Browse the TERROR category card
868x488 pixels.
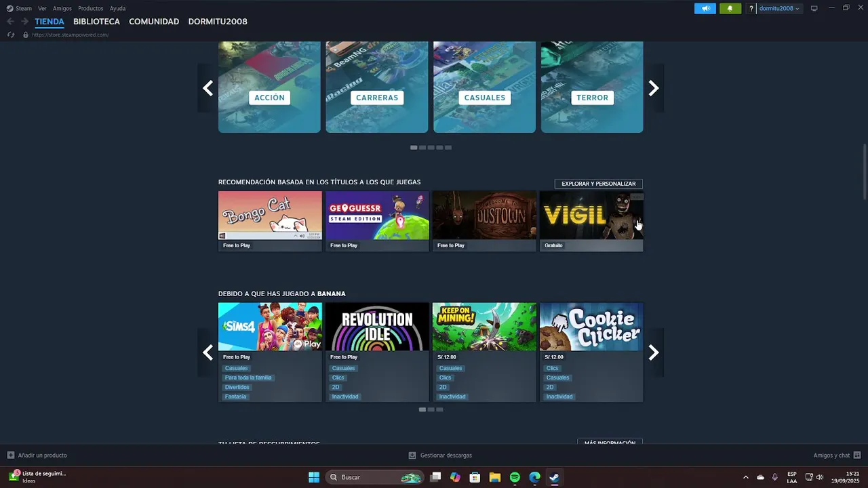click(x=592, y=87)
